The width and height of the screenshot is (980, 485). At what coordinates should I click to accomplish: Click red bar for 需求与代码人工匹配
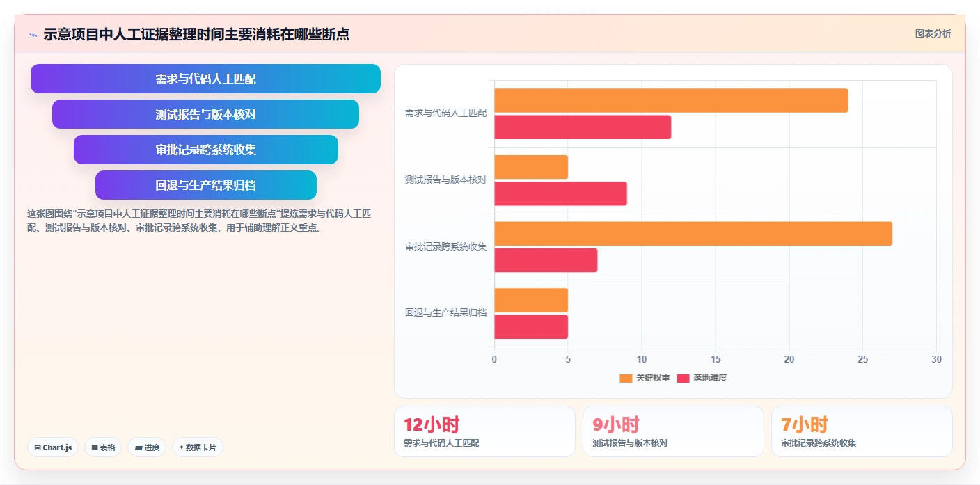click(x=583, y=127)
